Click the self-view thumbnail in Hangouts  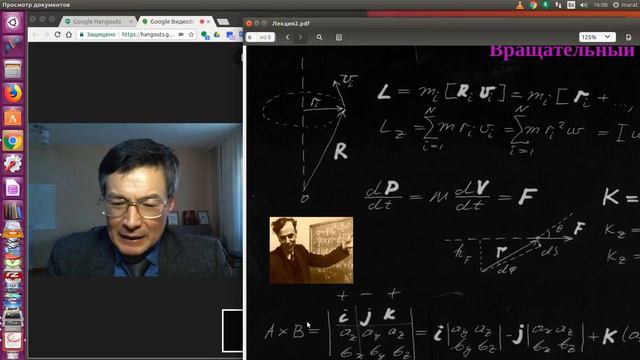pyautogui.click(x=232, y=331)
